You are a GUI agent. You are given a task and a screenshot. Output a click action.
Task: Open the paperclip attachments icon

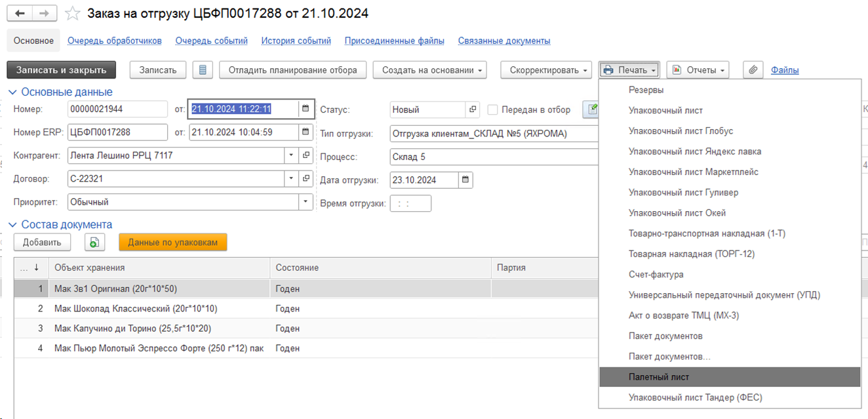[x=753, y=70]
